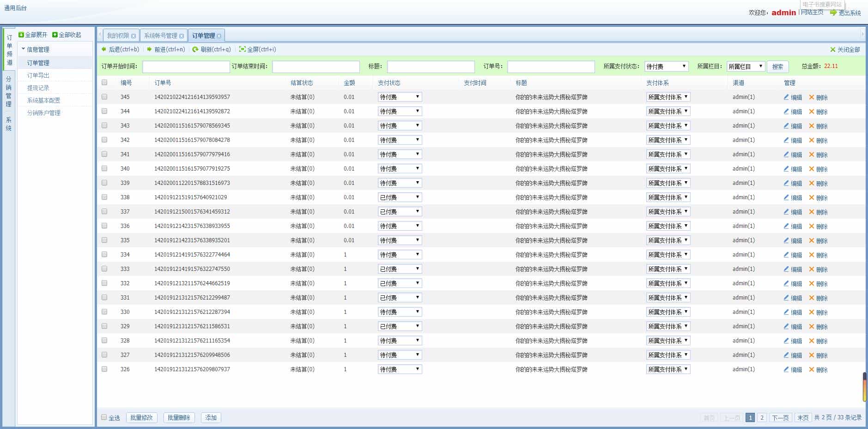Check the header checkbox beside 编号 column
This screenshot has height=429, width=868.
tap(104, 83)
